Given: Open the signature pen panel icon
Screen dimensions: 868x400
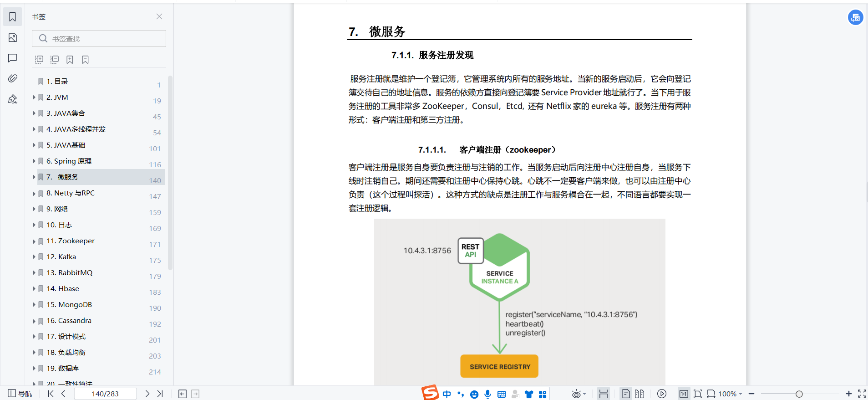Looking at the screenshot, I should [13, 99].
